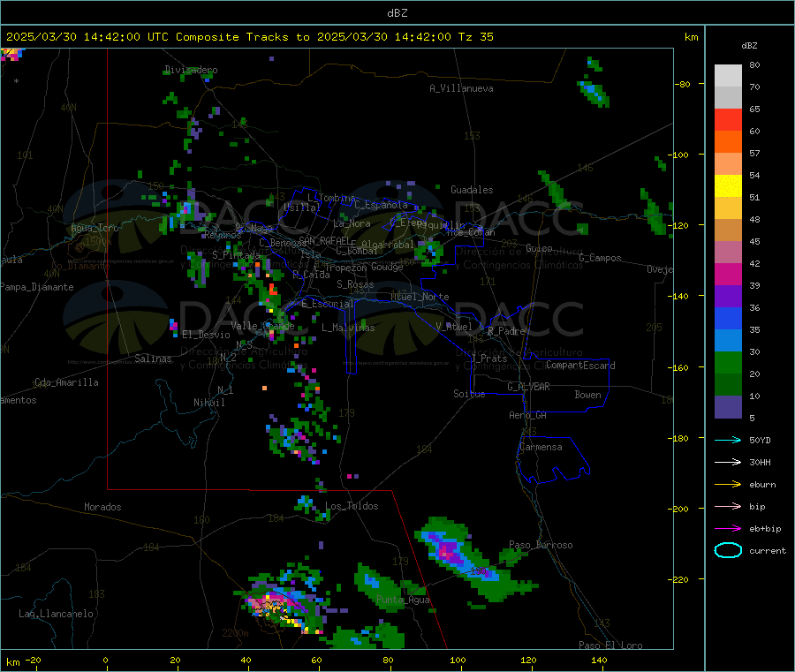Click the Carmensa label

coord(541,447)
